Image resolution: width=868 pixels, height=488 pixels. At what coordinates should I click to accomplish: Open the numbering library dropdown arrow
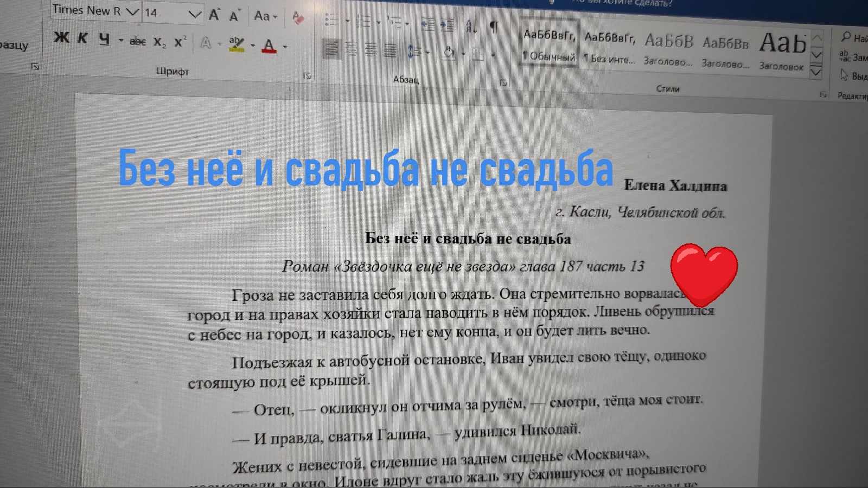tap(379, 23)
